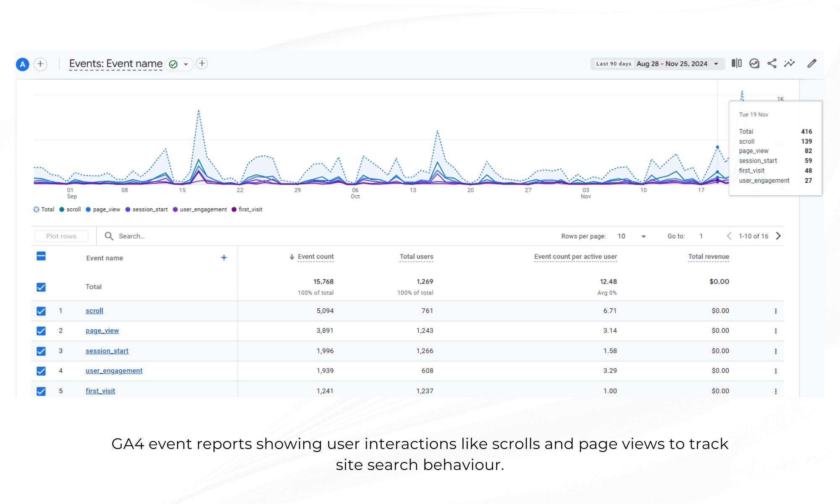Click the compare data columns icon
Viewport: 840px width, 504px height.
coord(736,63)
